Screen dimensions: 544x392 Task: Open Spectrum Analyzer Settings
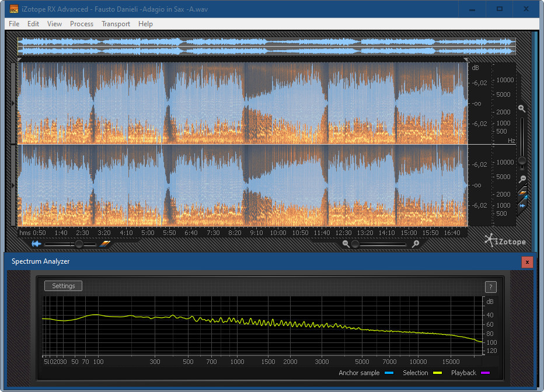tap(64, 286)
